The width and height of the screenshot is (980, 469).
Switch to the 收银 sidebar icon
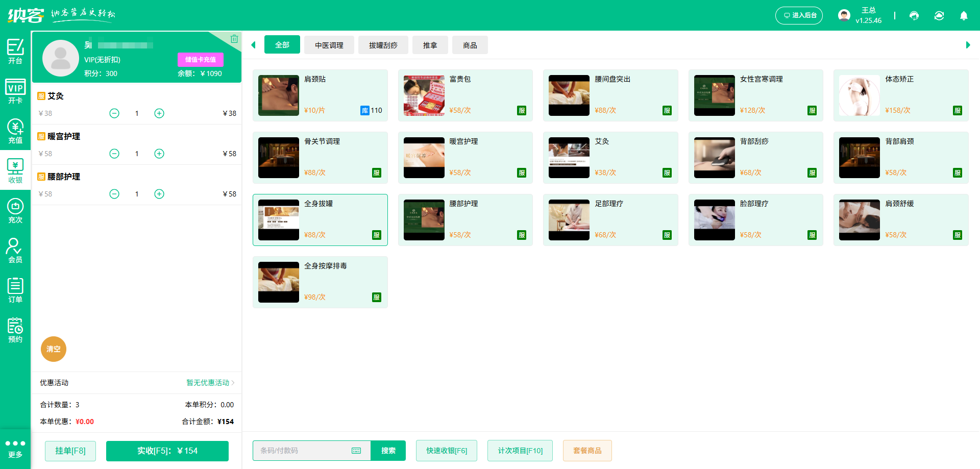click(15, 170)
